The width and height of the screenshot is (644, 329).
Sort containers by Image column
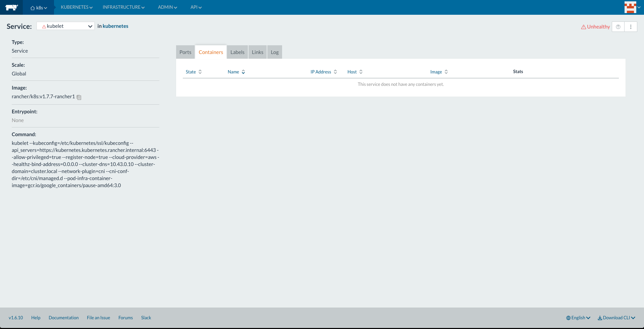coord(439,72)
